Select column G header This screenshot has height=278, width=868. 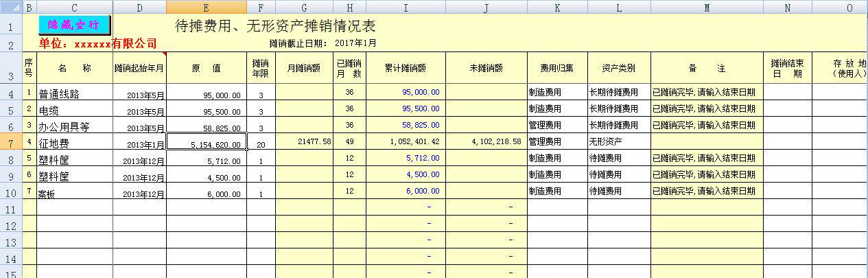tap(304, 7)
